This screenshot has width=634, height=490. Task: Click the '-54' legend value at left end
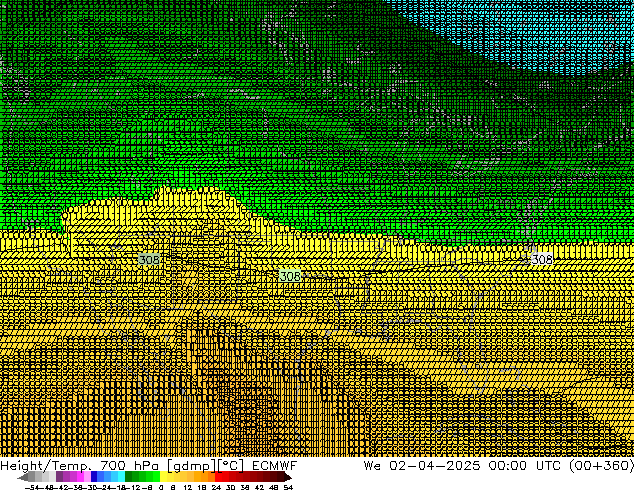coord(34,487)
